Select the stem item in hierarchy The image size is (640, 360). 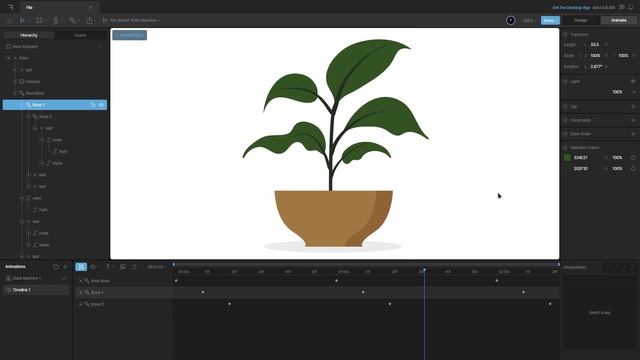(x=37, y=198)
